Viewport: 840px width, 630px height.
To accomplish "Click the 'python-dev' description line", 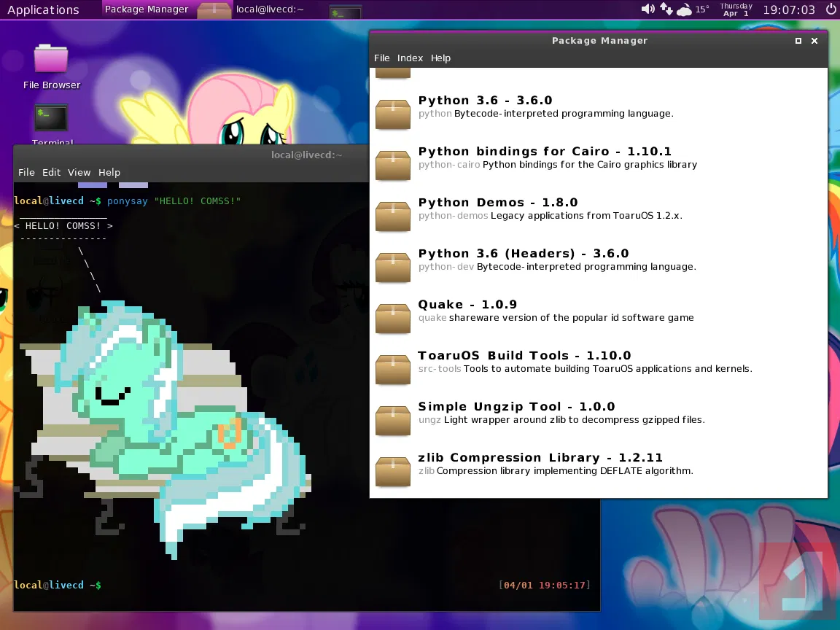I will pos(557,266).
